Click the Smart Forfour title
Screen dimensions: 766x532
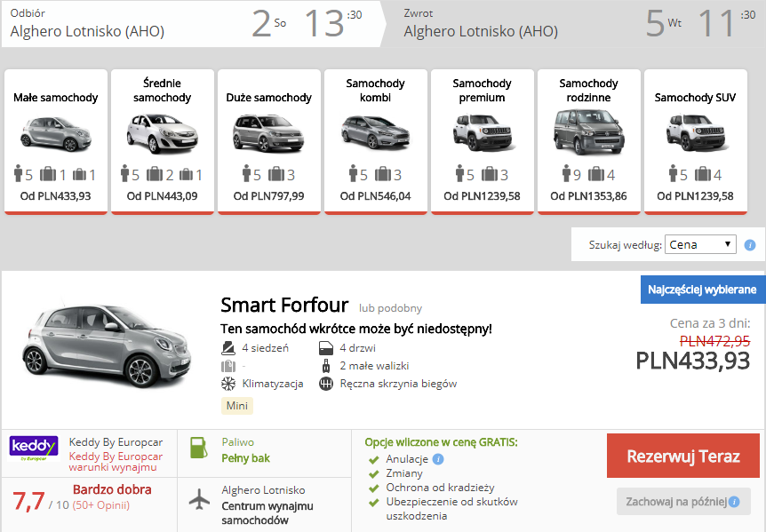point(284,305)
